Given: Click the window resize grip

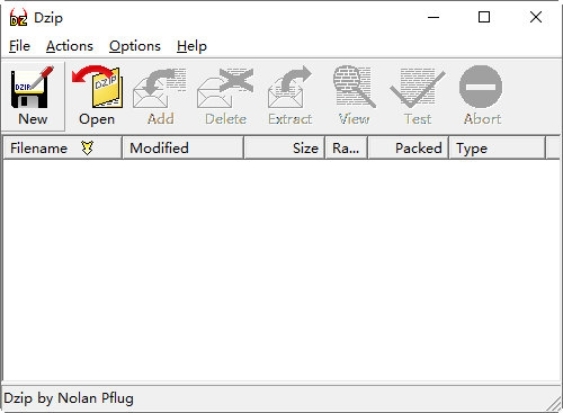Looking at the screenshot, I should (554, 404).
